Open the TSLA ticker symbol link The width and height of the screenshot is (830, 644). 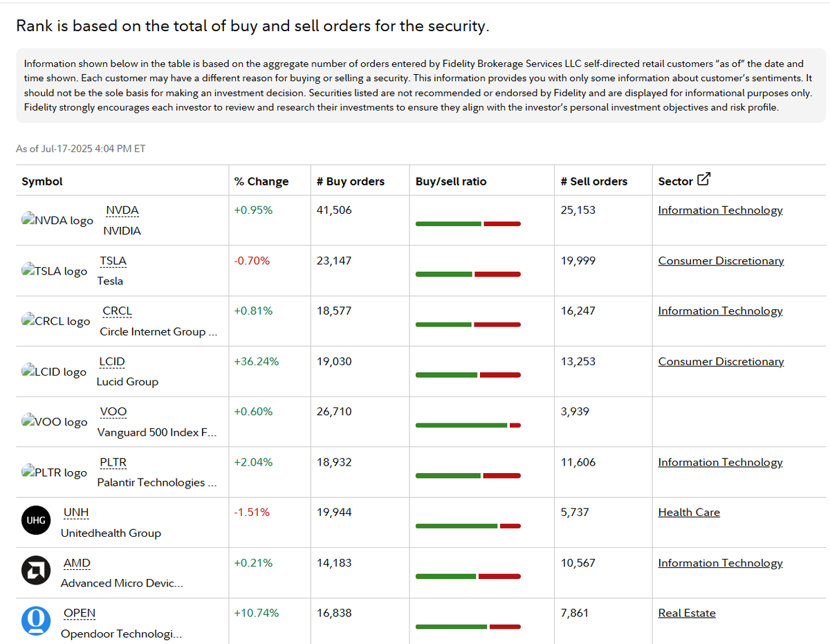(x=113, y=261)
